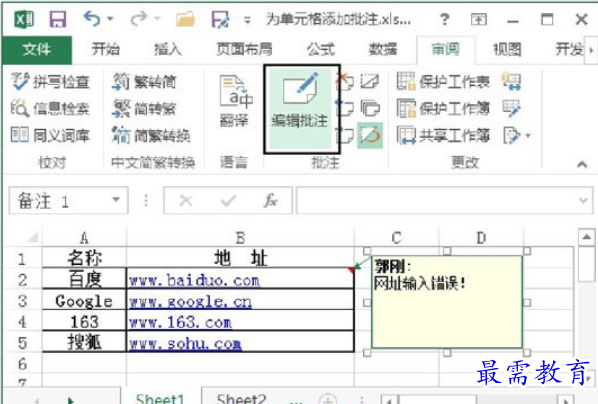Click the comment text 网址输入错误!
The height and width of the screenshot is (404, 598).
(x=420, y=283)
